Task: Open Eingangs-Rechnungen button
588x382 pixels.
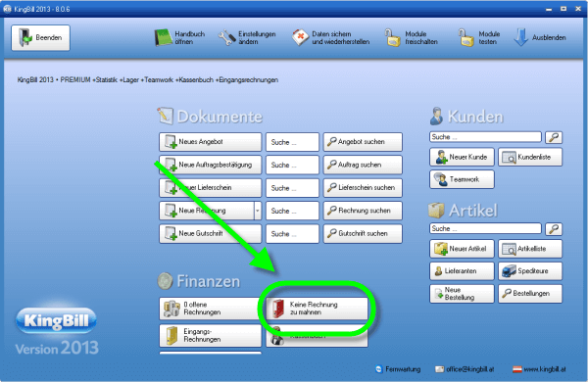Action: click(210, 336)
